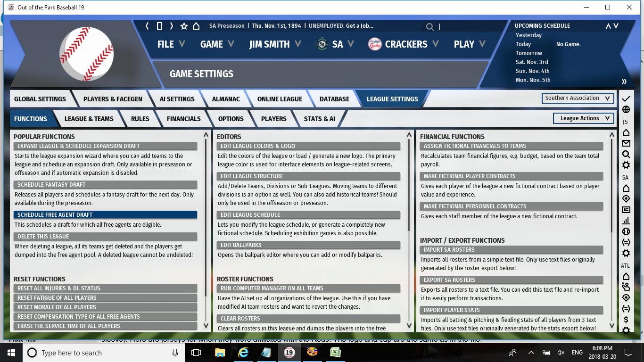Image resolution: width=644 pixels, height=362 pixels.
Task: Click the home icon in the top navigation bar
Action: (x=196, y=26)
